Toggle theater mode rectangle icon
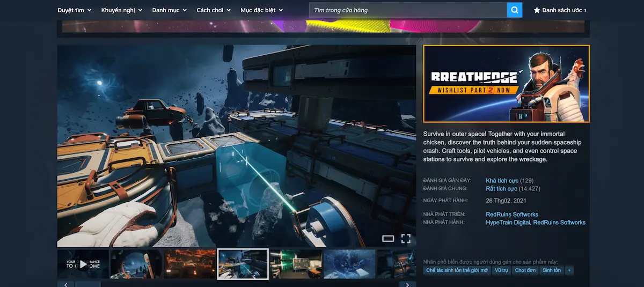The width and height of the screenshot is (644, 287). pyautogui.click(x=388, y=239)
